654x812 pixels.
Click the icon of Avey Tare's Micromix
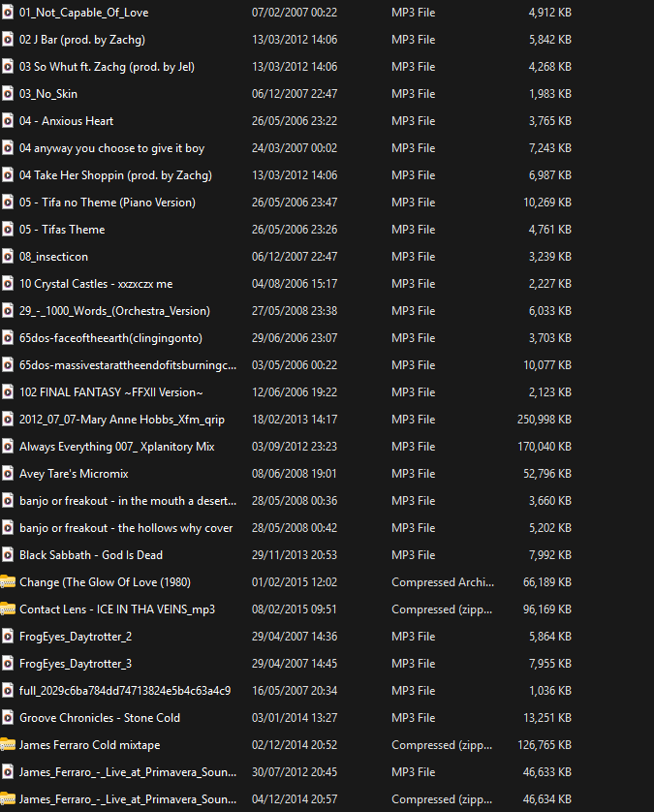click(8, 473)
